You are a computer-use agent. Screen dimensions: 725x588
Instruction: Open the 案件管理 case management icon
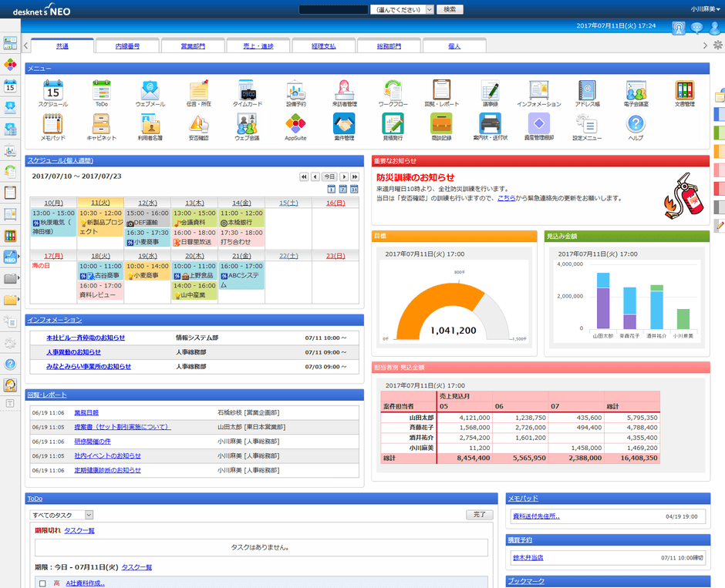[x=344, y=126]
